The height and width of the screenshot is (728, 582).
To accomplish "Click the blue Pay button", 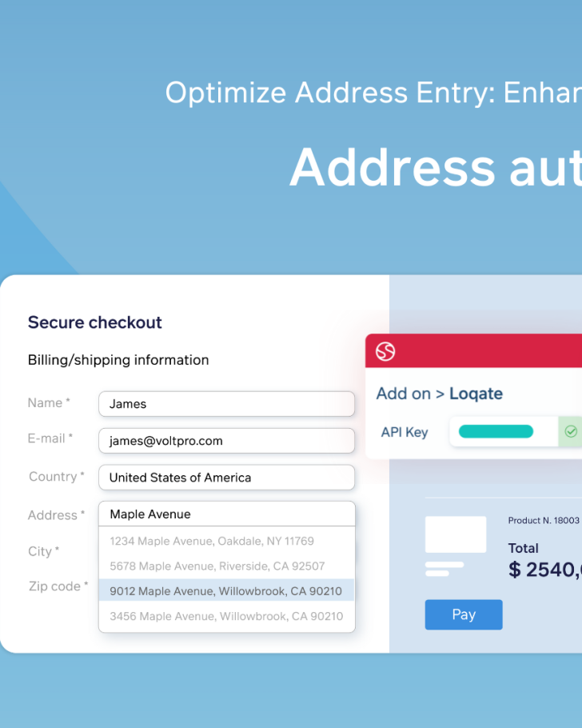I will point(464,614).
